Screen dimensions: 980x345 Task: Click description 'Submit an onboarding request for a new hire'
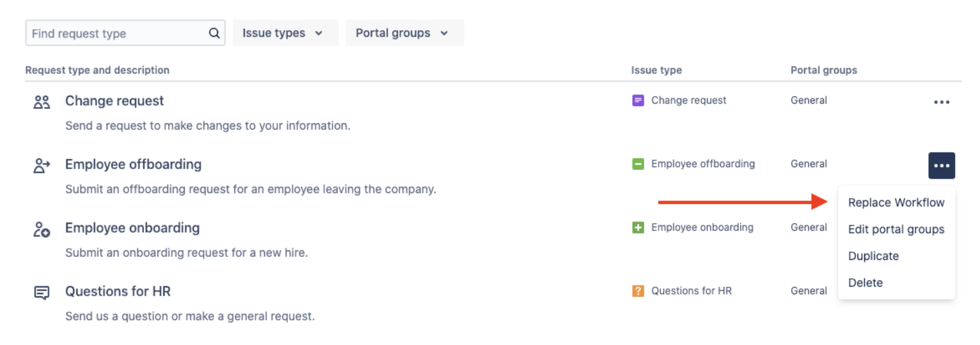[186, 253]
